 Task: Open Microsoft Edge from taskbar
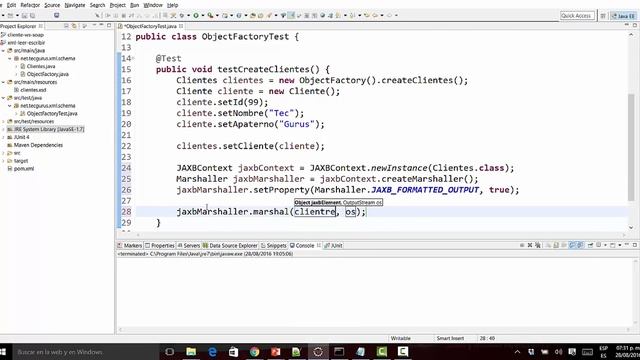[x=212, y=352]
